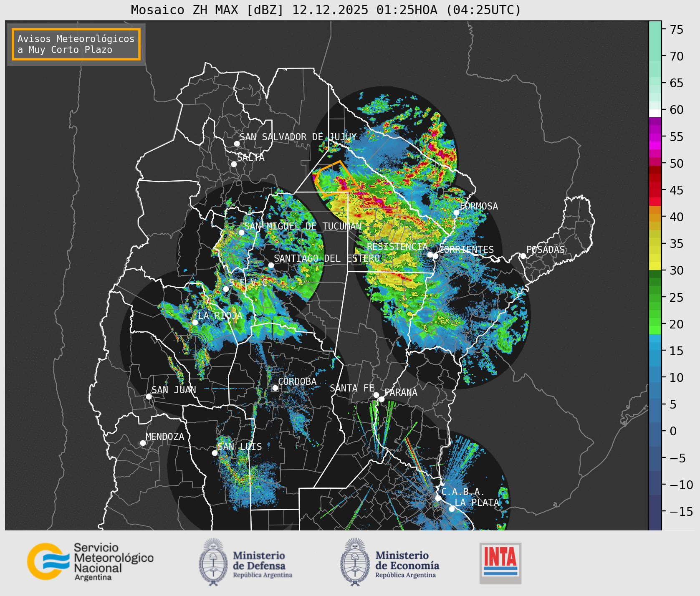
Task: Click the Servicio Meteorológico Nacional Argentina text
Action: pos(114,562)
